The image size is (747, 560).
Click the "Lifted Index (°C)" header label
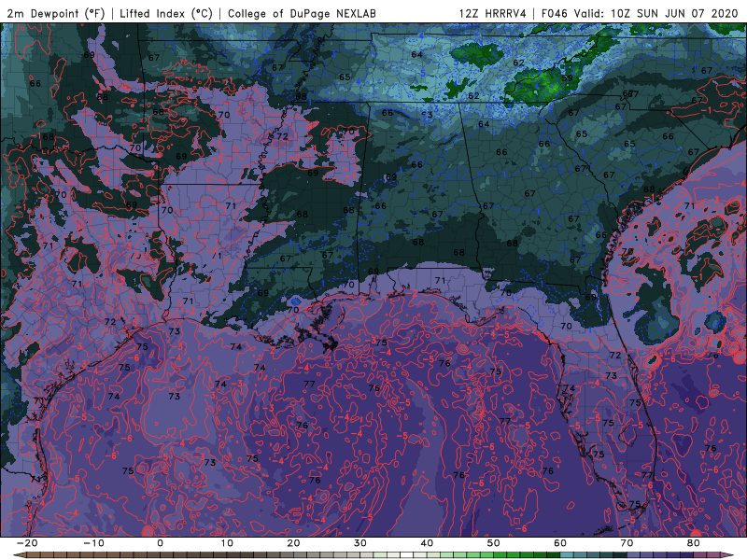166,13
